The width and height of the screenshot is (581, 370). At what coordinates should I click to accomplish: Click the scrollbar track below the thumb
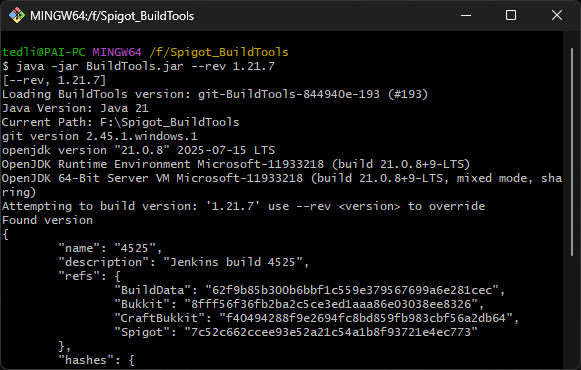click(572, 311)
